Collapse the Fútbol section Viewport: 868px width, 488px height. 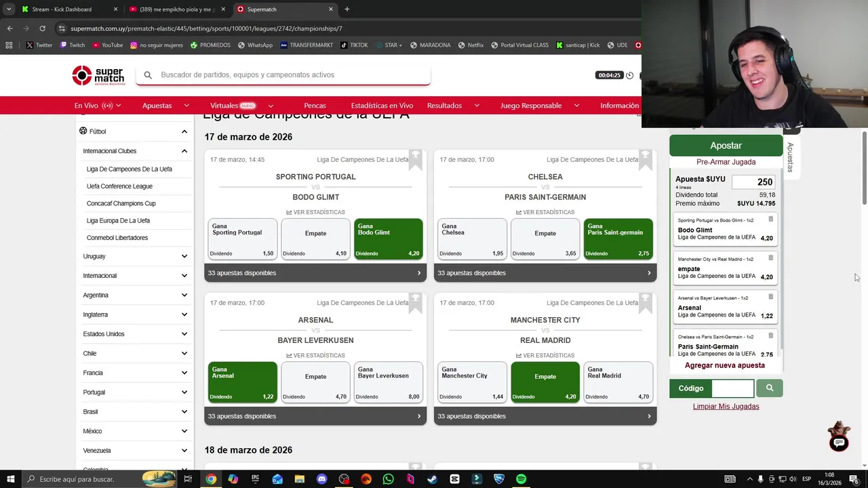coord(184,131)
